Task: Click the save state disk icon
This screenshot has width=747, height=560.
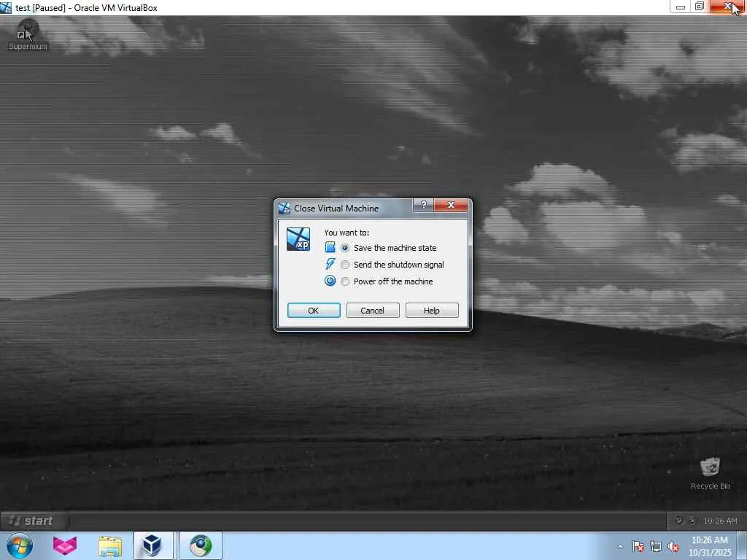Action: pyautogui.click(x=330, y=247)
